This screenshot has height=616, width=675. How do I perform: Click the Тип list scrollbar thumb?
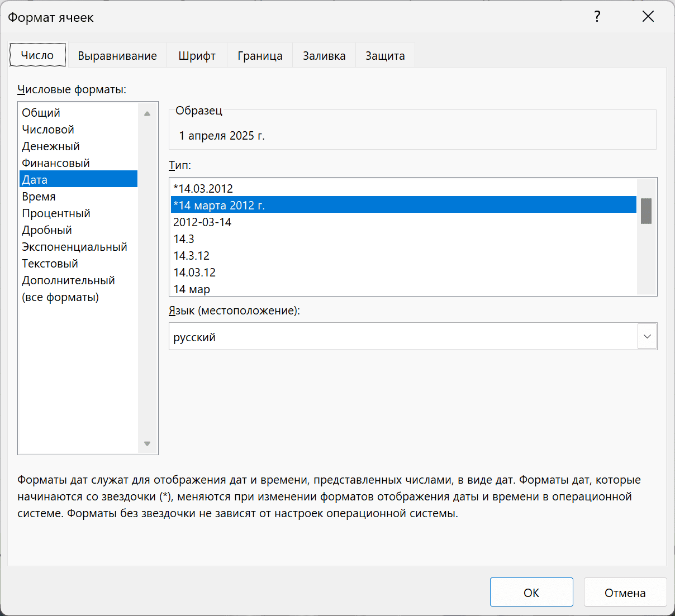coord(646,211)
